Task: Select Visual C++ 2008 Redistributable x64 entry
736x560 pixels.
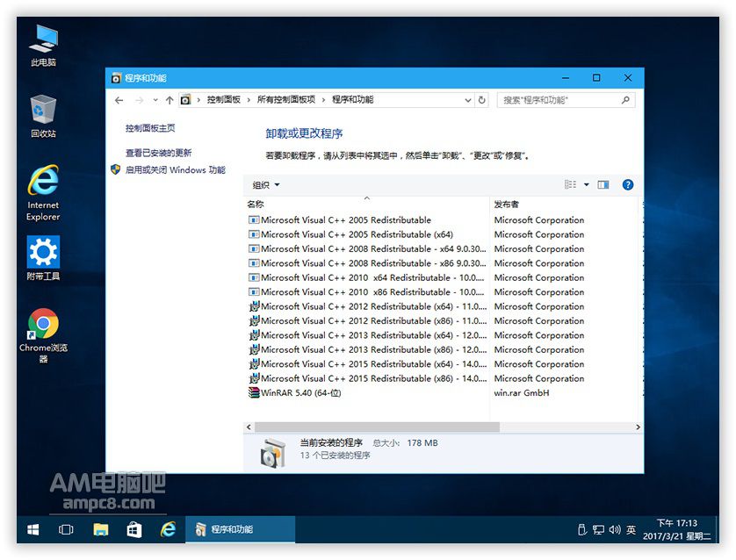Action: click(367, 249)
